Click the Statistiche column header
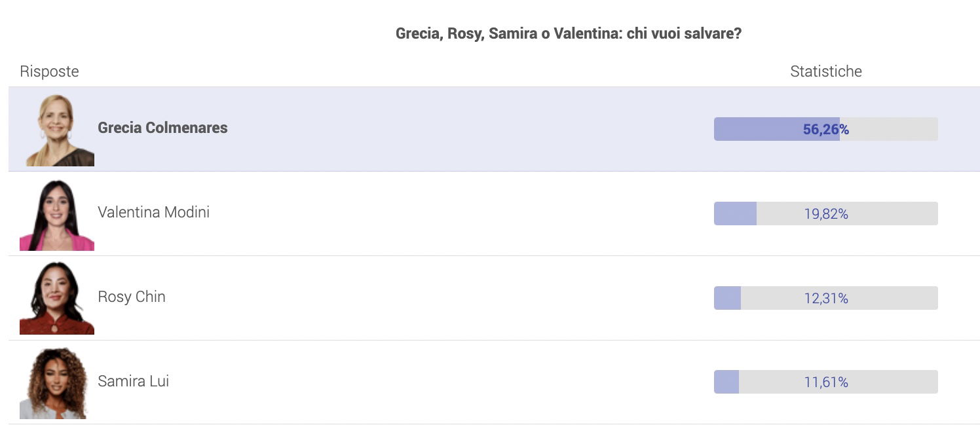The width and height of the screenshot is (980, 427). pos(826,71)
